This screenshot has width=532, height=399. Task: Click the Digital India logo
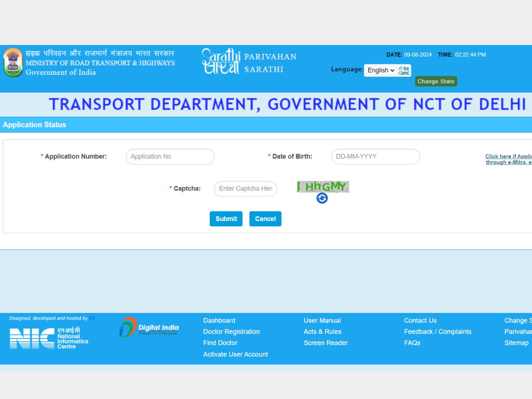click(149, 328)
